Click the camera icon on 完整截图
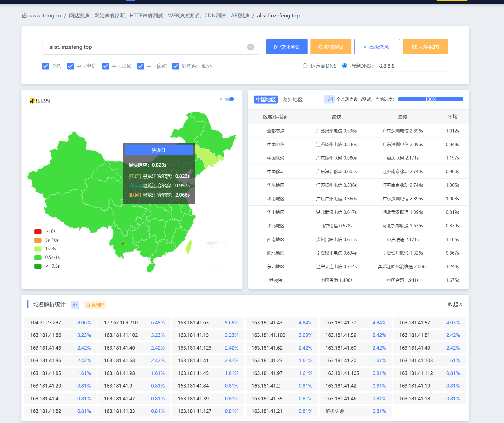 click(x=415, y=47)
